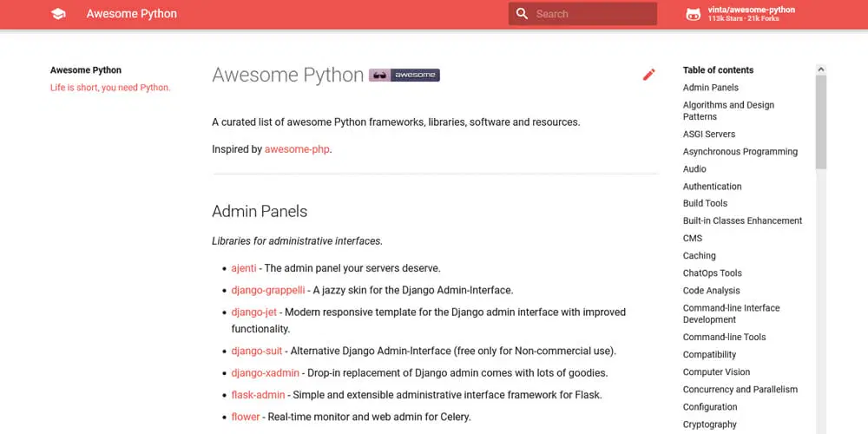Viewport: 868px width, 434px height.
Task: Jump to Code Analysis in contents
Action: tap(712, 291)
